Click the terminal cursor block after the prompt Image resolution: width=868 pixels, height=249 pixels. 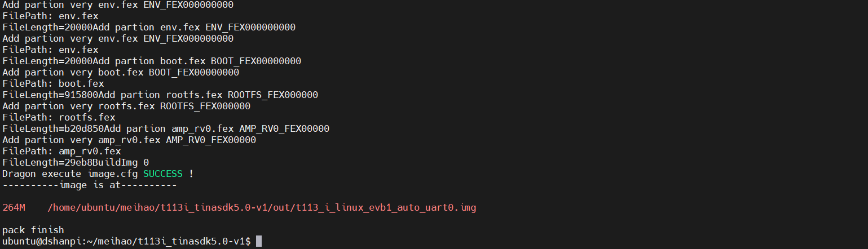259,242
